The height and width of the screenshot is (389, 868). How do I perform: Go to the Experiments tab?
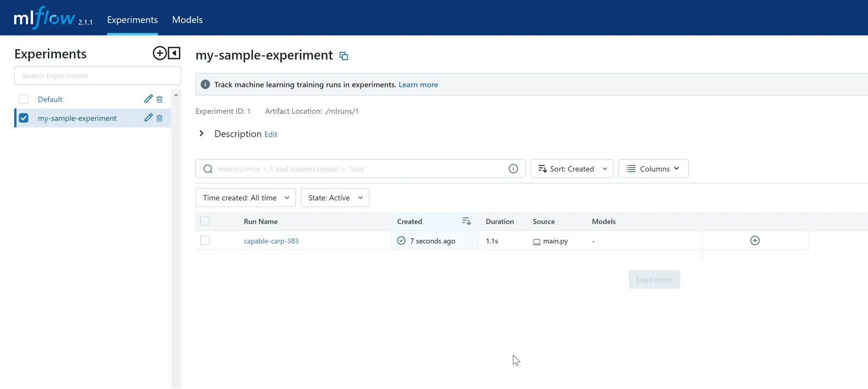point(132,20)
